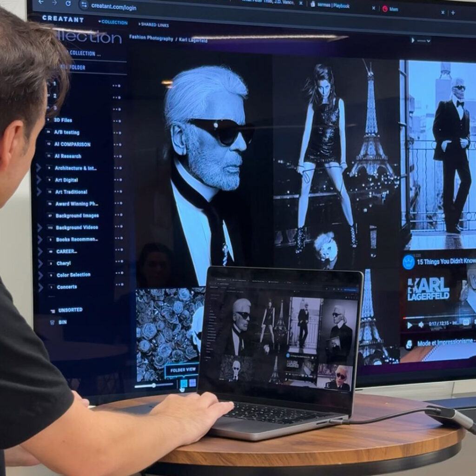Click the address bar showing creatant.com/login
Viewport: 476px width, 476px height.
pyautogui.click(x=113, y=7)
